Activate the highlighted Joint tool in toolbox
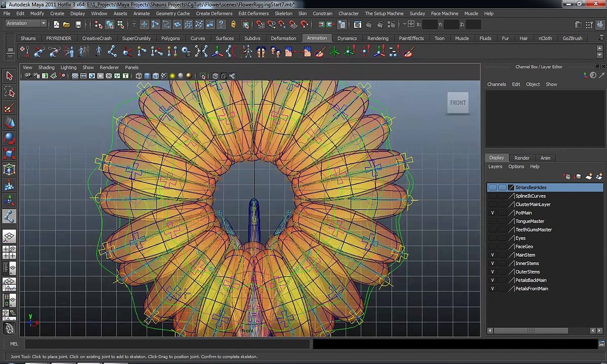 click(x=9, y=216)
